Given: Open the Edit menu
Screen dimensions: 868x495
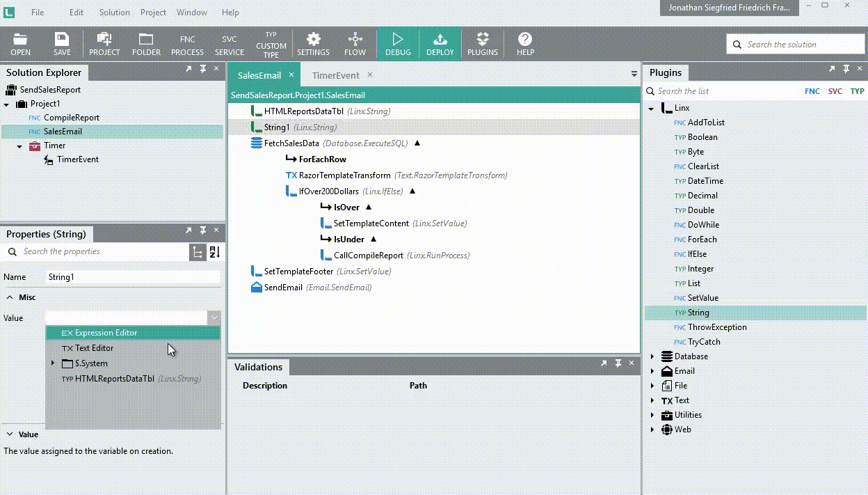Looking at the screenshot, I should [77, 13].
